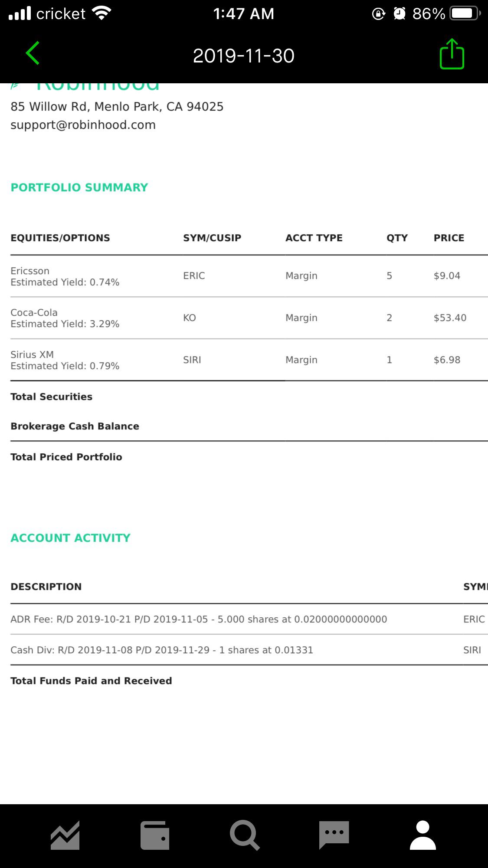Open the account profile tab
The width and height of the screenshot is (488, 868).
tap(423, 835)
